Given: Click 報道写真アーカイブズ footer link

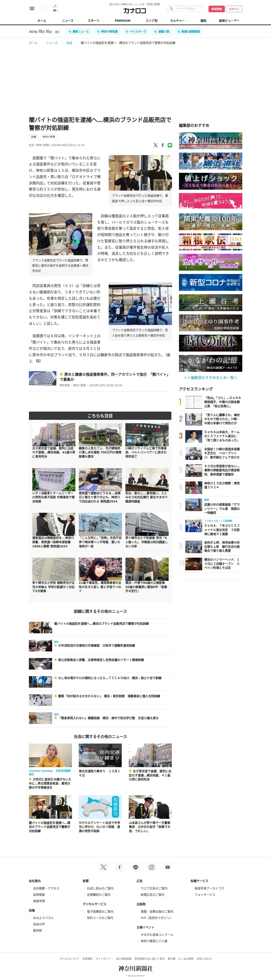Looking at the screenshot, I should (209, 888).
